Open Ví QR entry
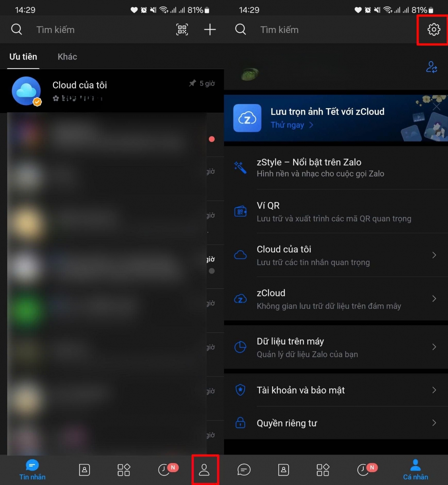This screenshot has height=485, width=448. click(336, 211)
